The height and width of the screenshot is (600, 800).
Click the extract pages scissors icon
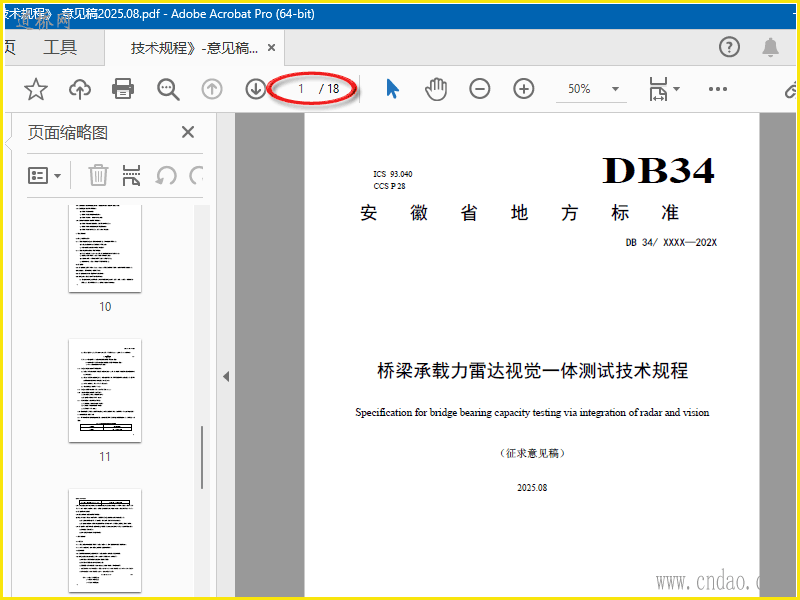[131, 176]
